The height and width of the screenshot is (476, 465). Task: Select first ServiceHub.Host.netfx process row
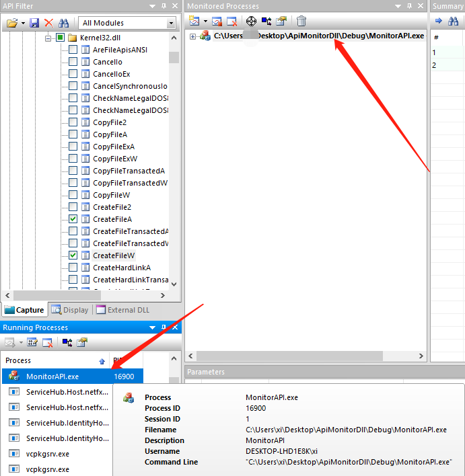click(58, 392)
